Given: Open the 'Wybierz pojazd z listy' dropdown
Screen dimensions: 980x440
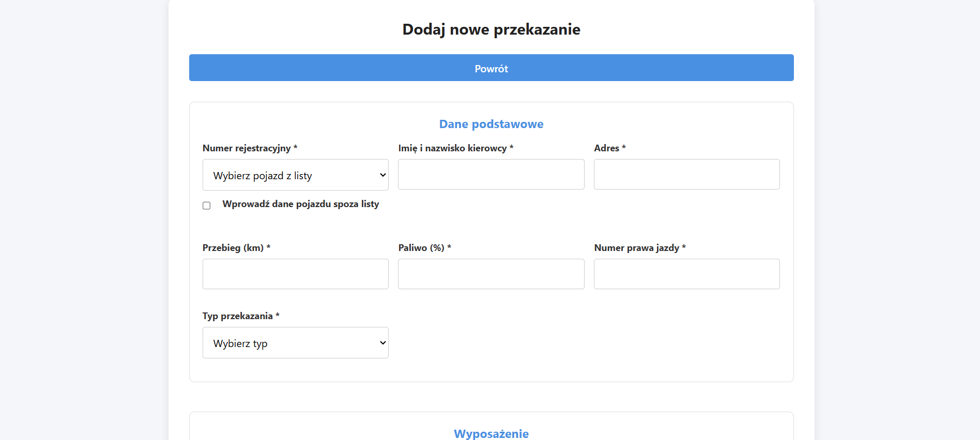Looking at the screenshot, I should (295, 175).
